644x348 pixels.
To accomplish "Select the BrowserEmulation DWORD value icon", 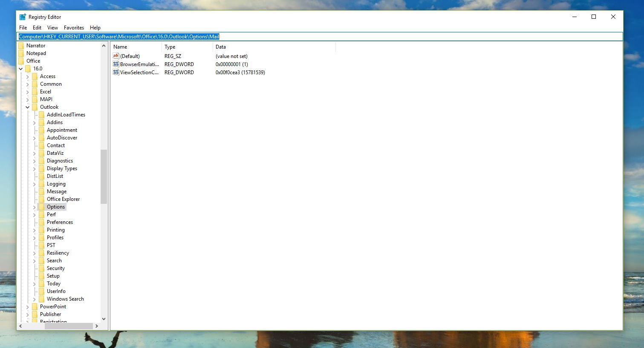I will click(x=116, y=64).
